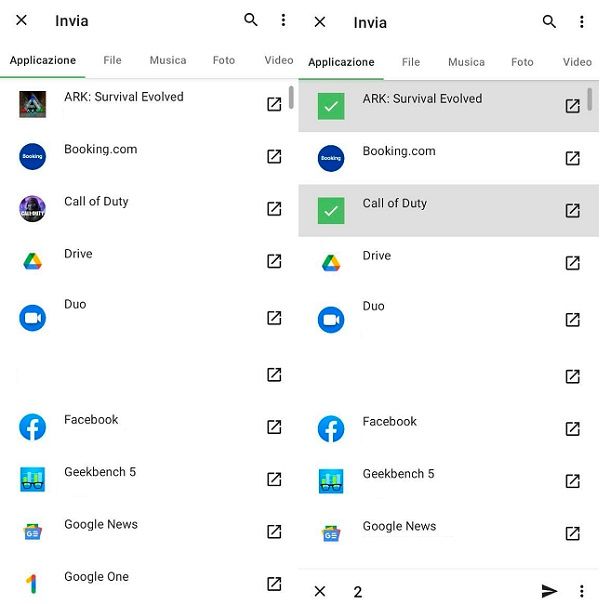Open ARK: Survival Evolved share icon, right list
Screen dimensions: 610x604
tap(573, 106)
